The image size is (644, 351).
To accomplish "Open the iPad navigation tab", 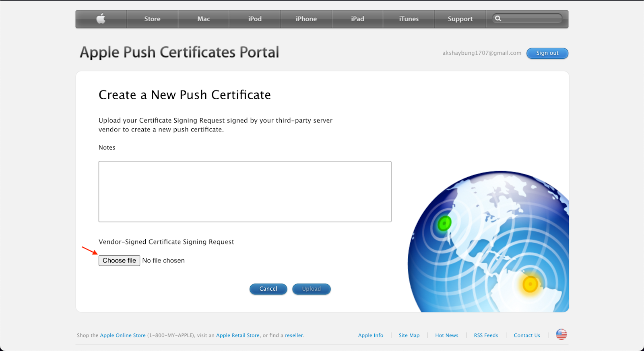I will [357, 19].
